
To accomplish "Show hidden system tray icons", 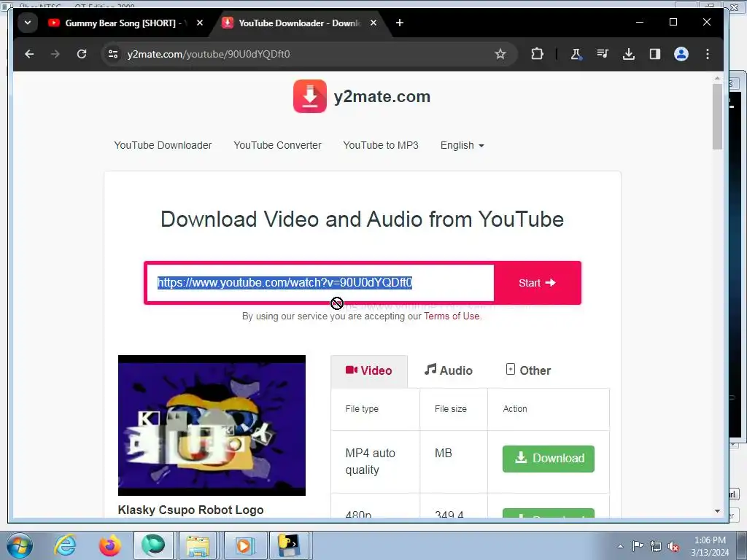I will click(x=620, y=546).
